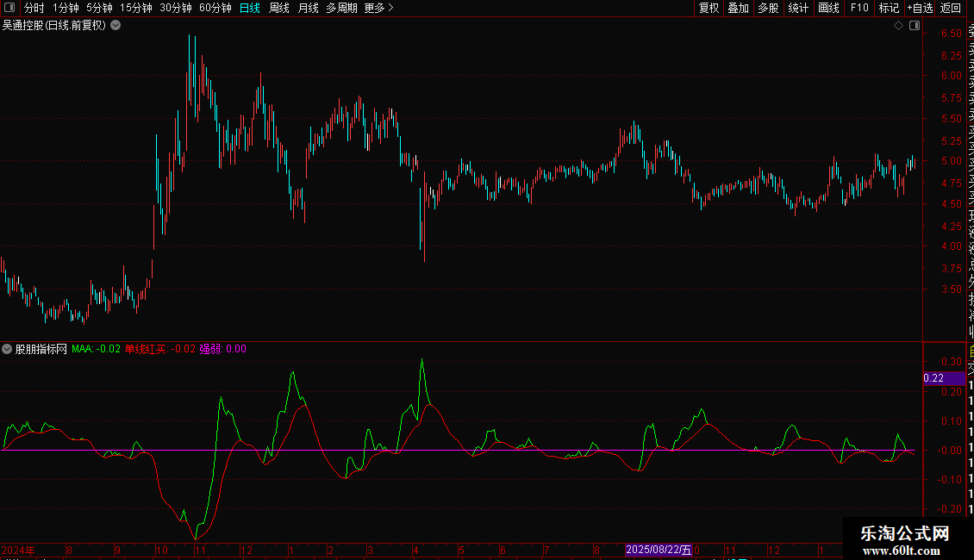Image resolution: width=974 pixels, height=560 pixels.
Task: Click the 统计 statistics button
Action: (798, 8)
